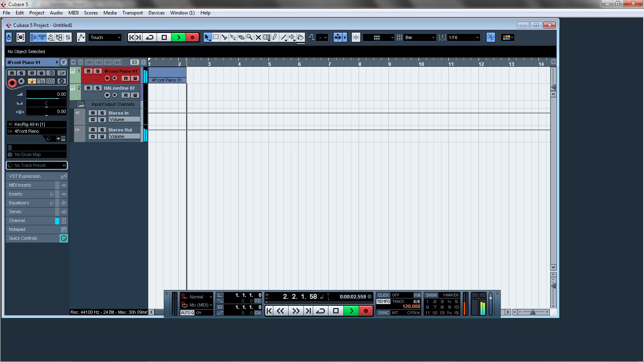This screenshot has height=362, width=644.
Task: Select the Zoom magnifier tool
Action: pyautogui.click(x=250, y=37)
